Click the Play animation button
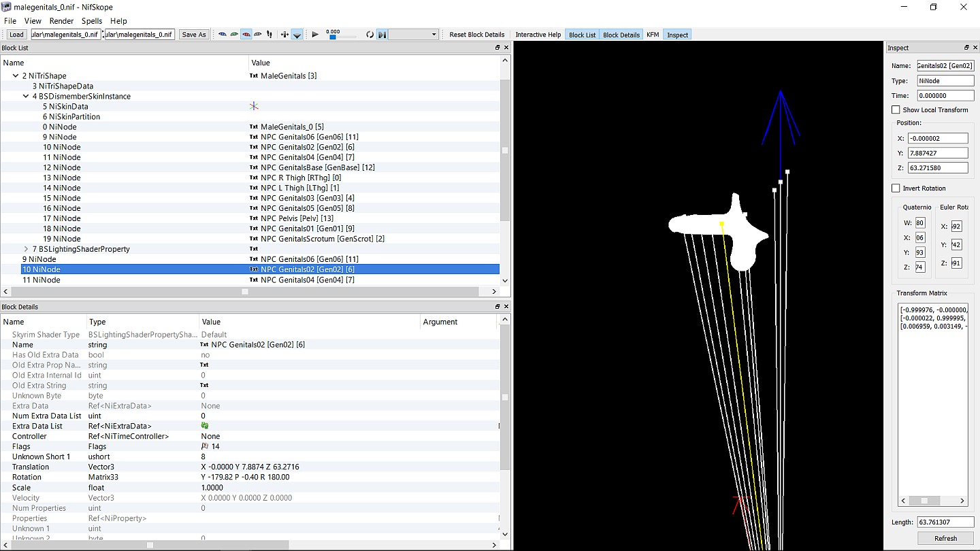This screenshot has width=980, height=551. [315, 35]
